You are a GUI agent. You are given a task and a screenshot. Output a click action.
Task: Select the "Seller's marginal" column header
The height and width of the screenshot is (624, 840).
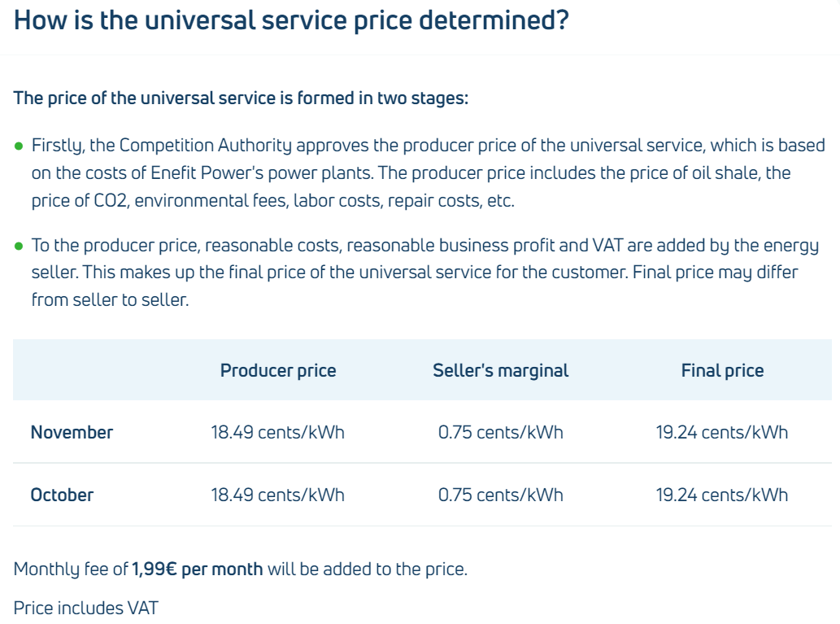click(x=500, y=371)
